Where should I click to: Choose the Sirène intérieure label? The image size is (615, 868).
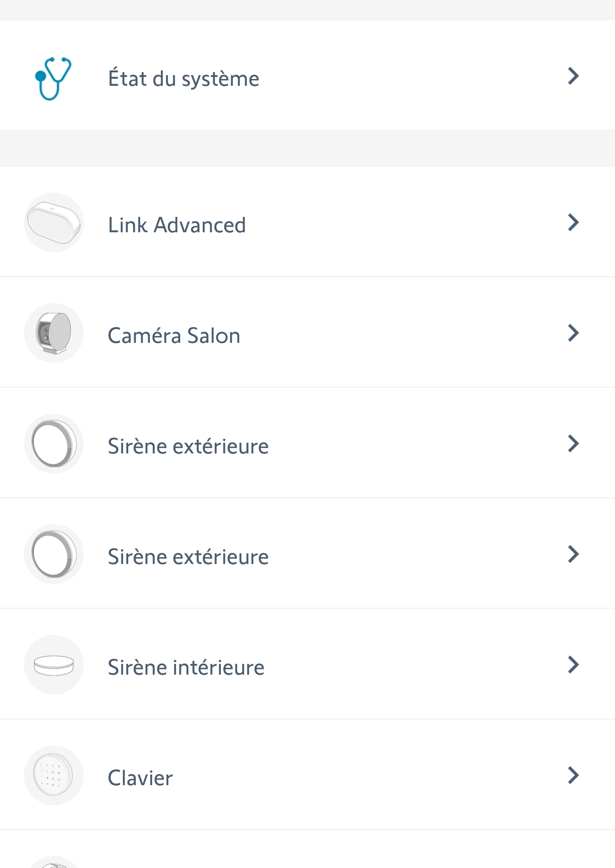pos(186,667)
